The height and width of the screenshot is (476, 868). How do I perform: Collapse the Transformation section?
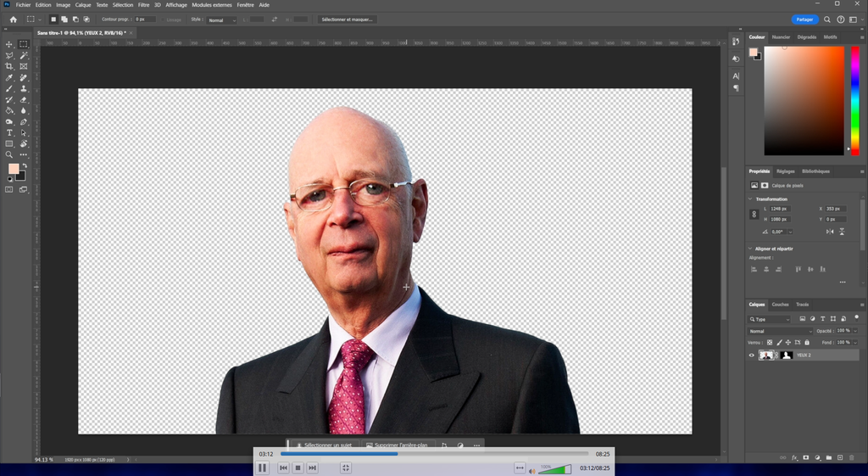[751, 199]
